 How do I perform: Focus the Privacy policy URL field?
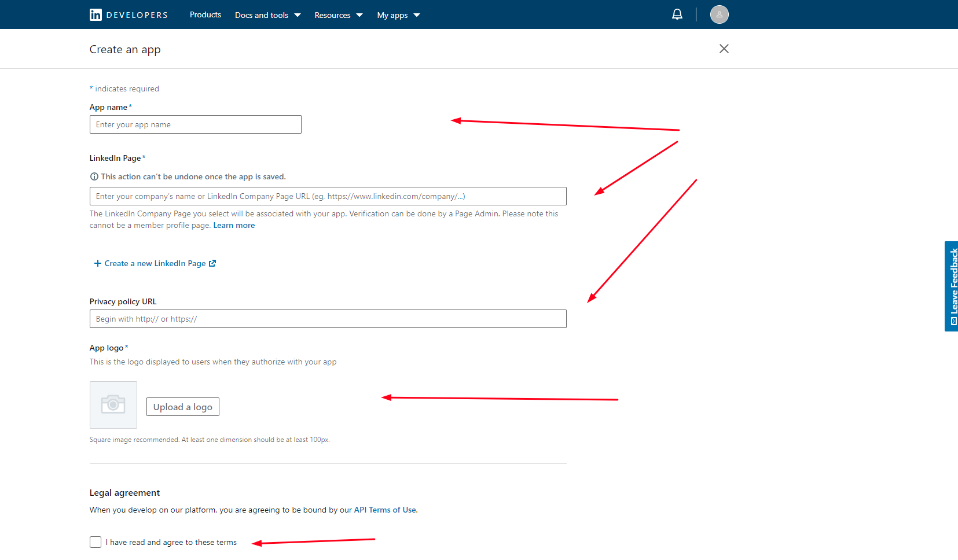328,319
